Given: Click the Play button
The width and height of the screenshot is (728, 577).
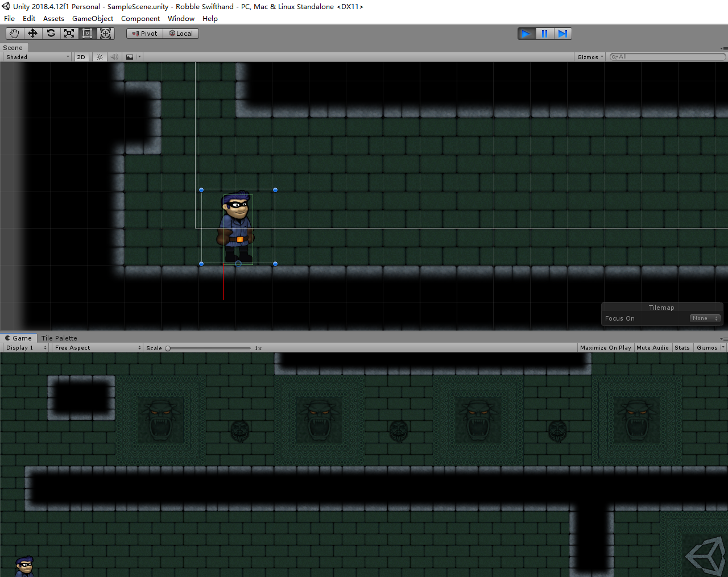Looking at the screenshot, I should coord(526,34).
